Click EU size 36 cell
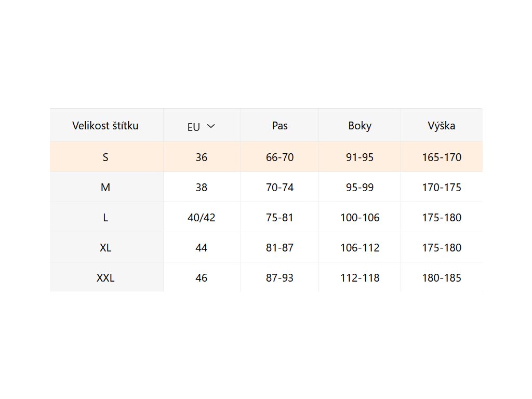 (202, 157)
